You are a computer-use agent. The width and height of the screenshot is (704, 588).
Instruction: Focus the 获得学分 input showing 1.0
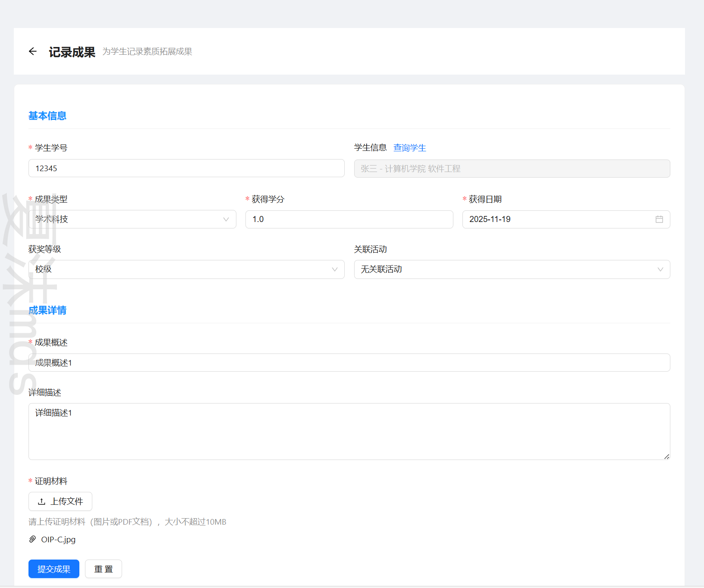[349, 219]
